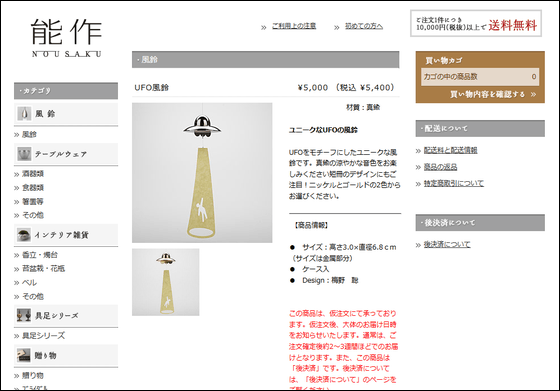Screen dimensions: 560x391
Task: Click the 後決済について section header
Action: tap(480, 223)
